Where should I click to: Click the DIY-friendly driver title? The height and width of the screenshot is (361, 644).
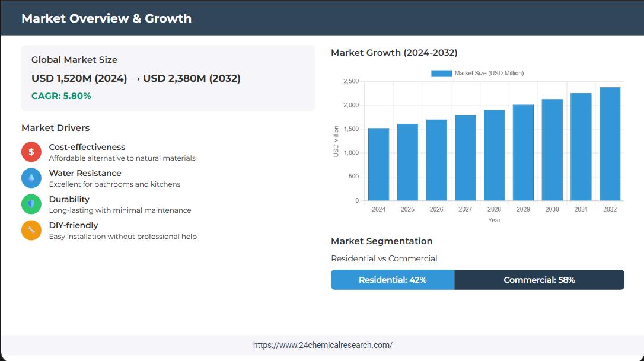(74, 225)
